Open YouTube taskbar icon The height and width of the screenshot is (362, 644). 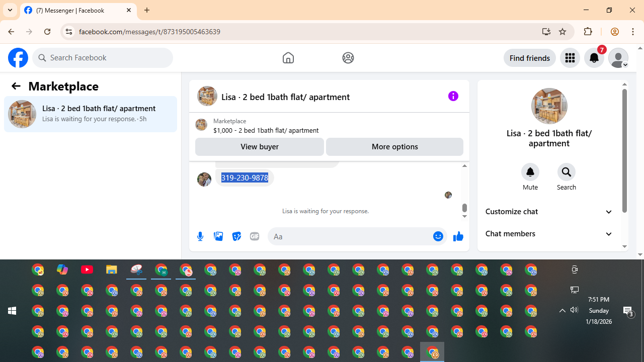point(87,270)
